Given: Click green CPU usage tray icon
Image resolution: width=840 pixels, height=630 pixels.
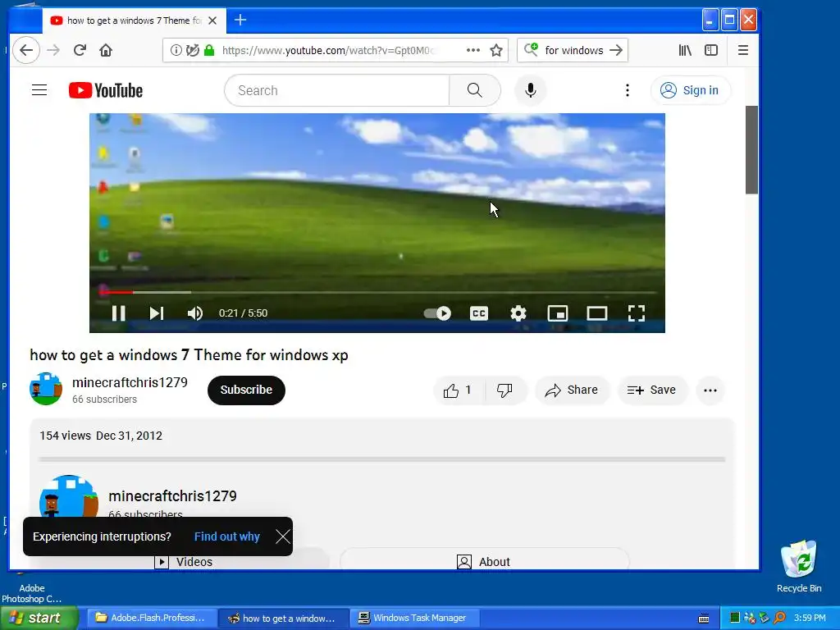Looking at the screenshot, I should pyautogui.click(x=735, y=618).
